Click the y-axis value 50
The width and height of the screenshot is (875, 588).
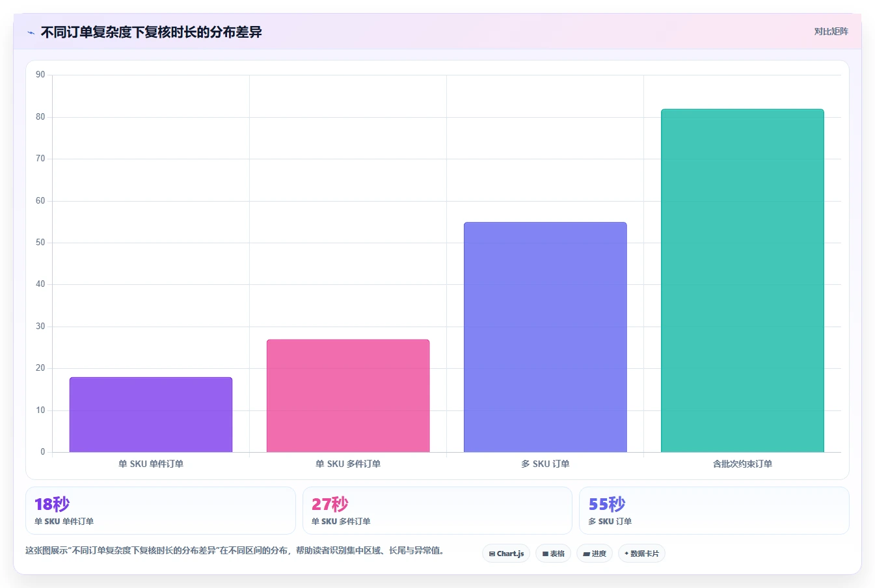pyautogui.click(x=40, y=243)
